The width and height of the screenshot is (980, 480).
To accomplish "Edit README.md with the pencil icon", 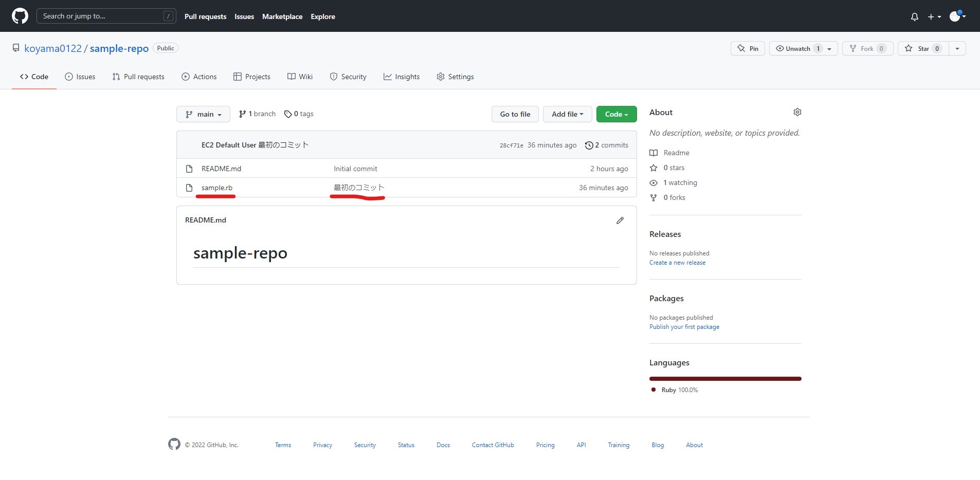I will click(x=620, y=220).
